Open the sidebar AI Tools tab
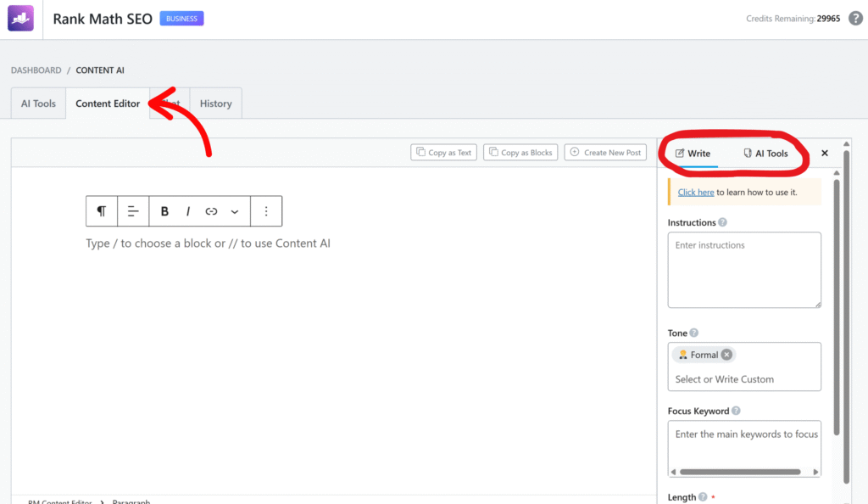Viewport: 868px width, 504px height. click(765, 154)
